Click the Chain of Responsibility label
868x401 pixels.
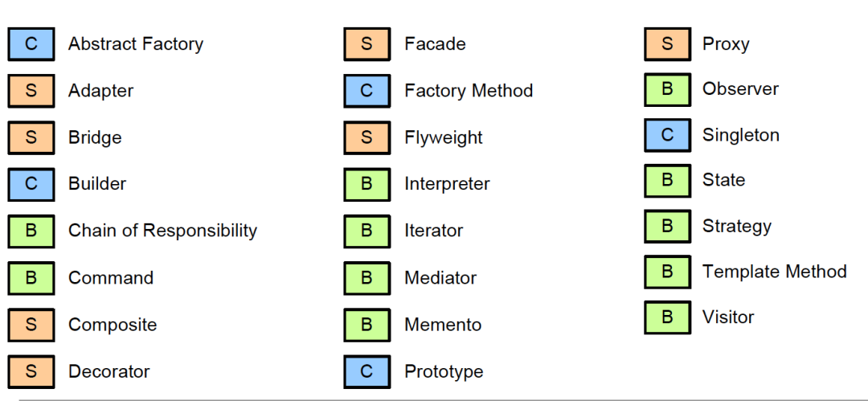coord(162,231)
